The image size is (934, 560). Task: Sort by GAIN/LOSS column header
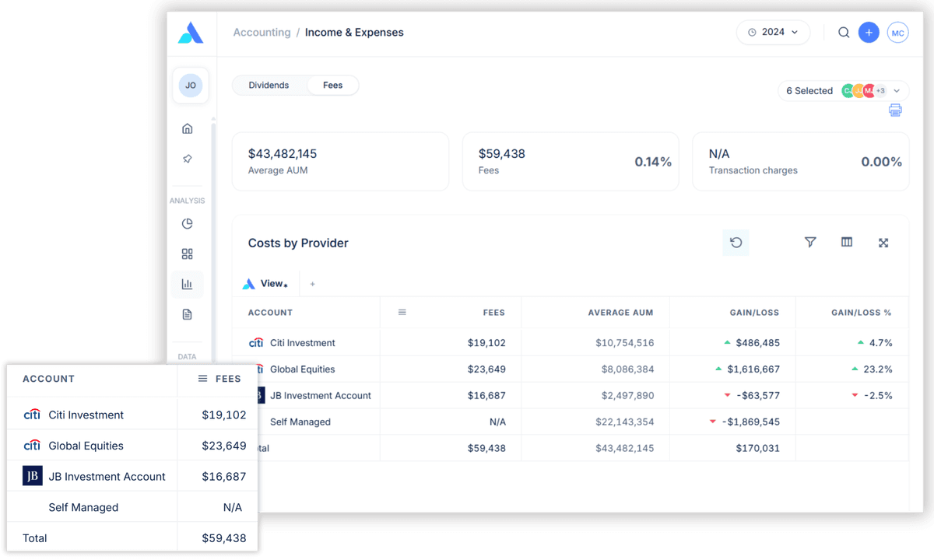[753, 313]
